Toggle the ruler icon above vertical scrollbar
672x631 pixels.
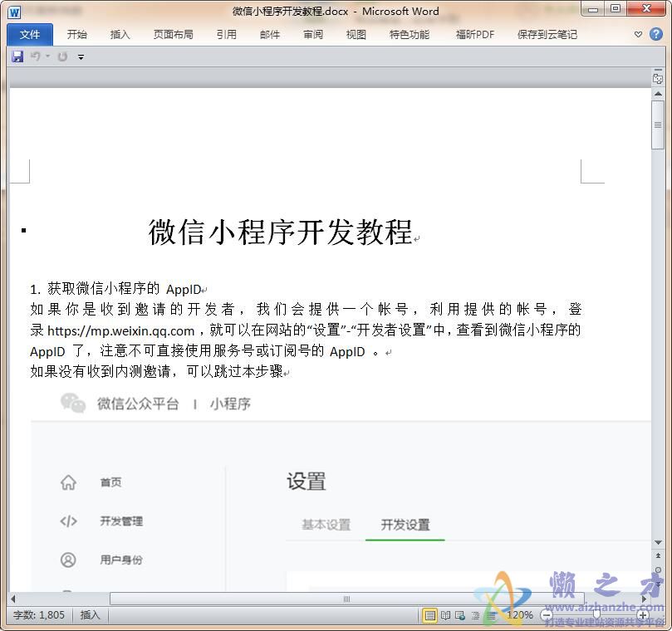[x=658, y=77]
